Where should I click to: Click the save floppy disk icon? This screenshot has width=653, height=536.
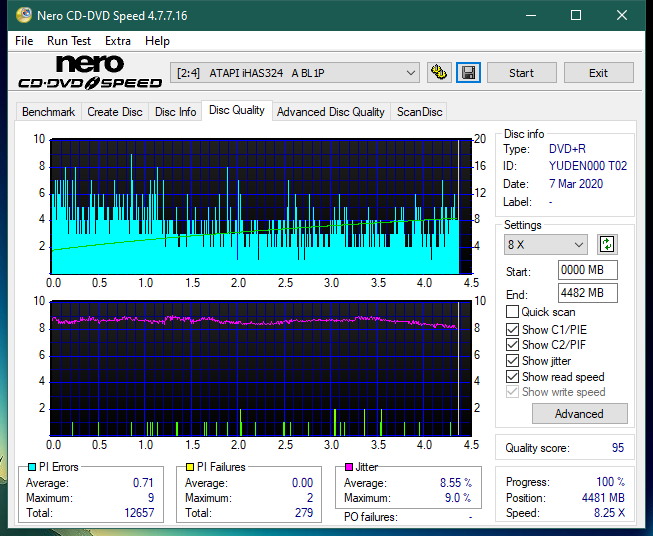469,73
